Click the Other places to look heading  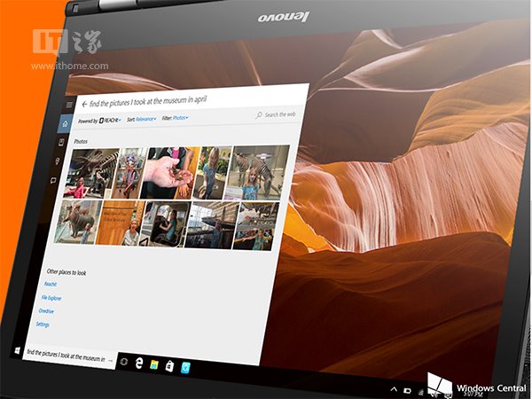point(66,272)
